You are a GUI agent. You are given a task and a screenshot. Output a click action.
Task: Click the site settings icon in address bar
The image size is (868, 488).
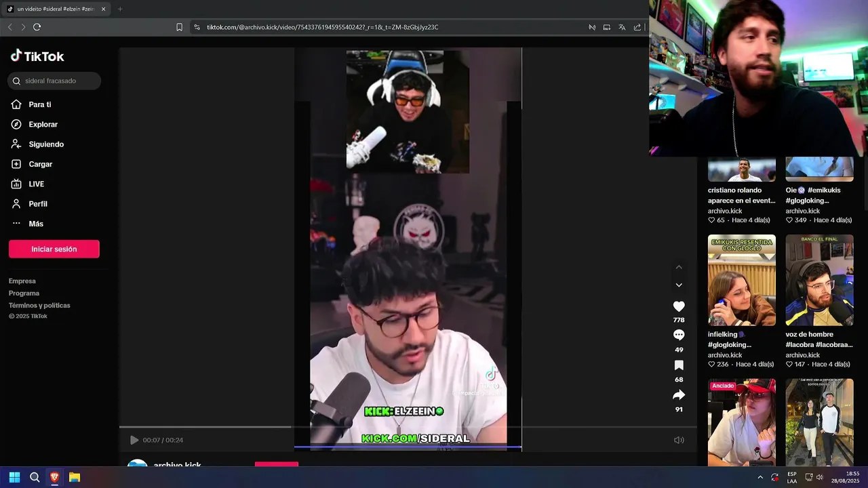(197, 27)
